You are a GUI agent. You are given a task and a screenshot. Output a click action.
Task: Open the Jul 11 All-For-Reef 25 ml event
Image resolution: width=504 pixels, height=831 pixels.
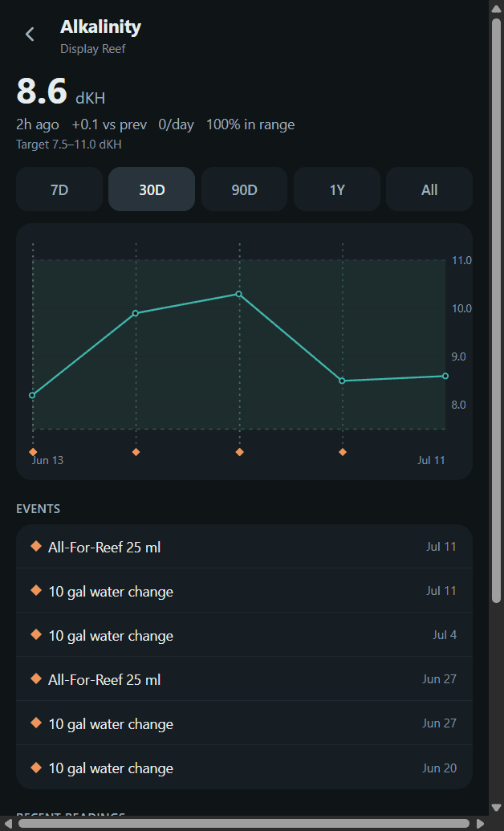click(244, 547)
